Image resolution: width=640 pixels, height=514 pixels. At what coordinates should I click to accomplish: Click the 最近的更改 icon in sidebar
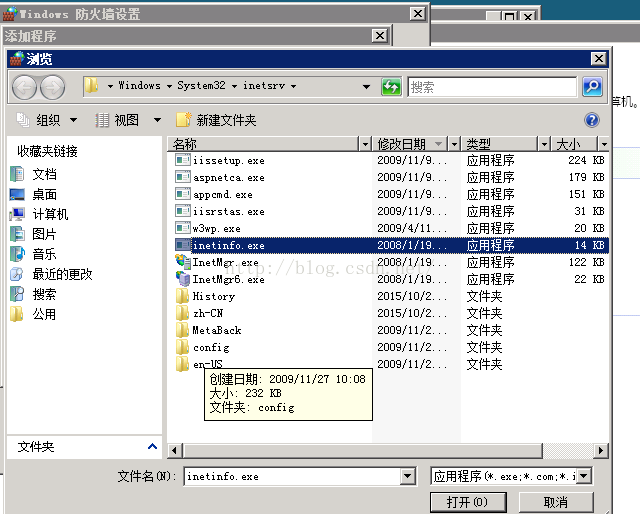[17, 274]
